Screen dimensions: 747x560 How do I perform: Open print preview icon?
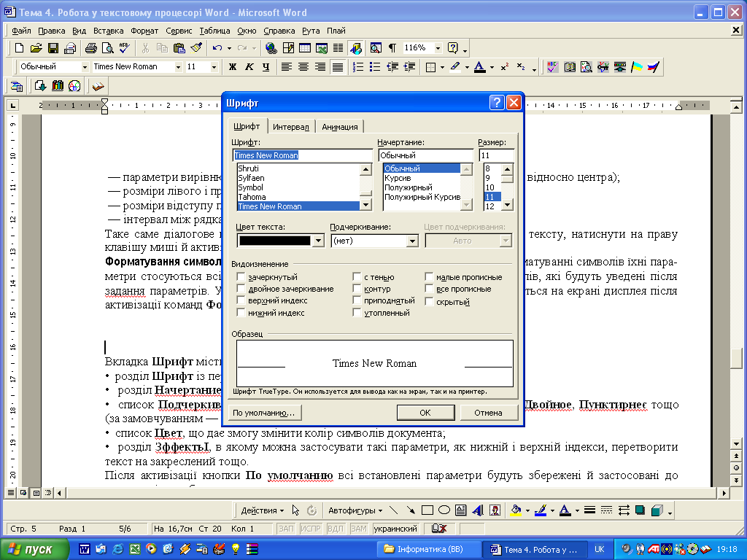(x=108, y=48)
